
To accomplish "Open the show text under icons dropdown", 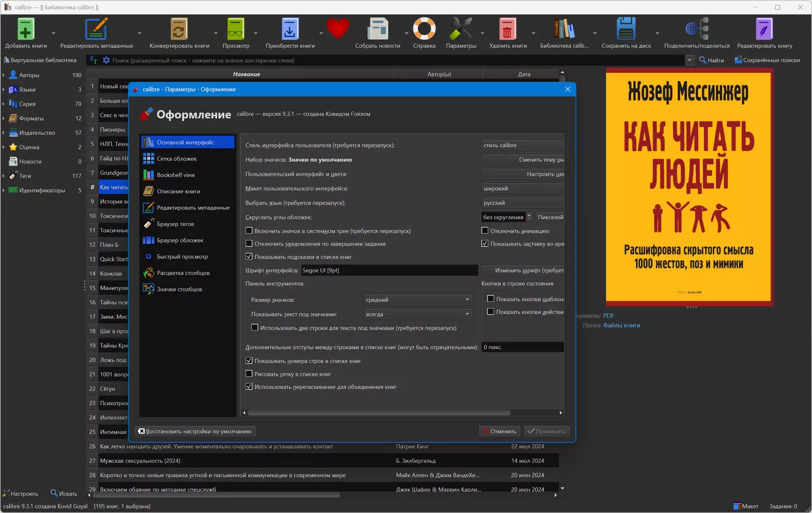I will 417,314.
